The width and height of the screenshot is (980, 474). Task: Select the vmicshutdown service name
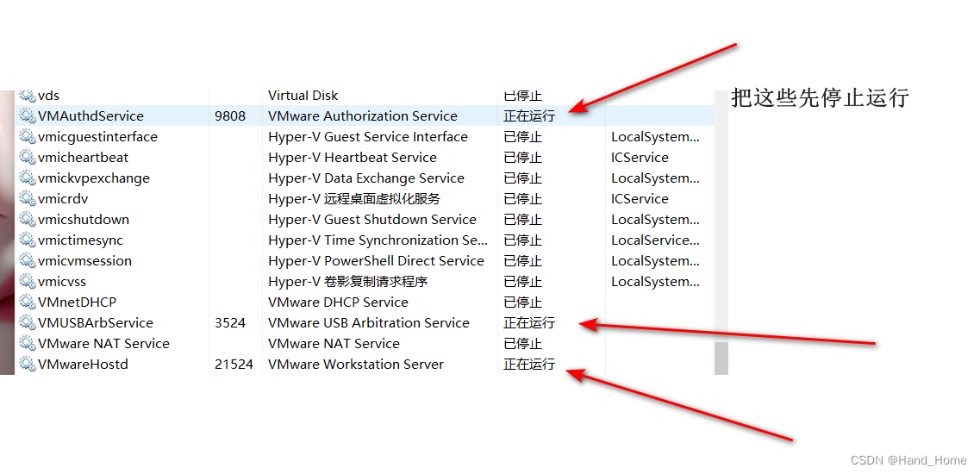83,219
